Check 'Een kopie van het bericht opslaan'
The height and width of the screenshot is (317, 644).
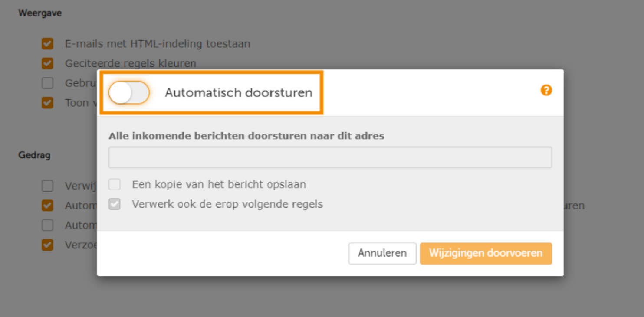tap(115, 184)
